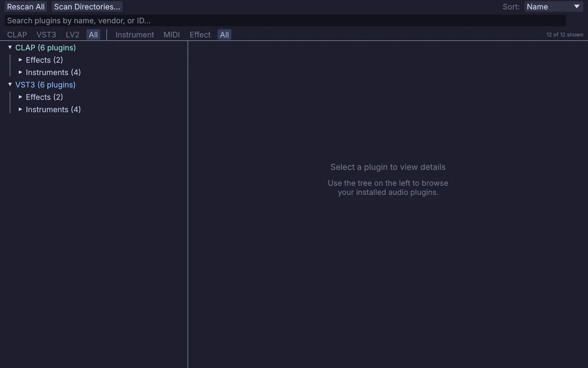Expand Instruments under CLAP group
Screen dimensions: 588x368
click(21, 72)
